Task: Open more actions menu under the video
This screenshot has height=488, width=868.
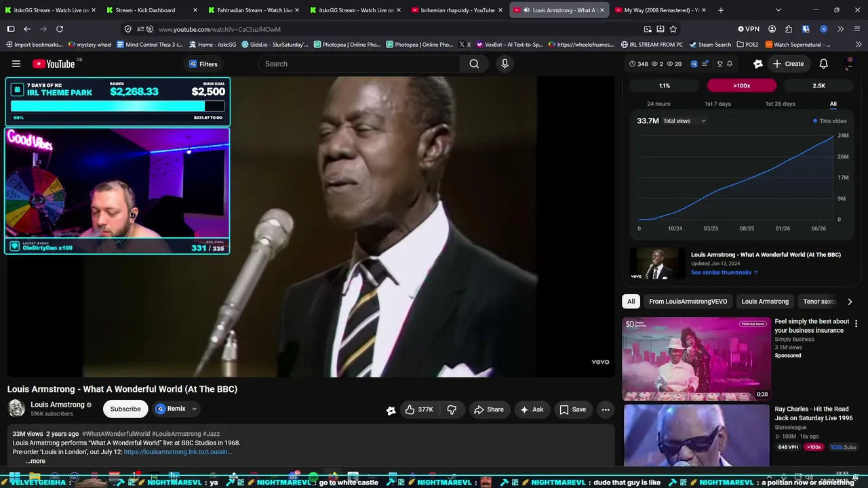Action: pyautogui.click(x=606, y=409)
